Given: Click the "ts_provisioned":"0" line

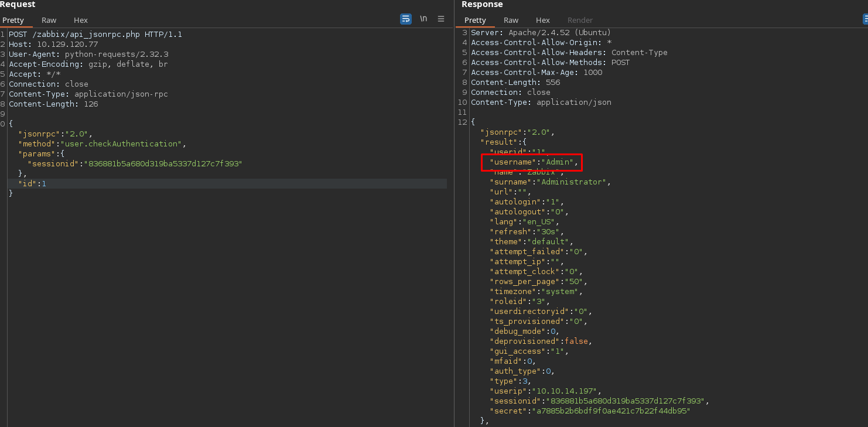Looking at the screenshot, I should [x=539, y=322].
